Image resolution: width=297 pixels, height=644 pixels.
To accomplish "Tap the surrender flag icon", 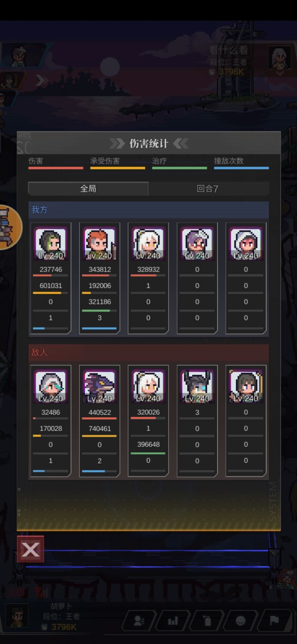I will pos(274,621).
